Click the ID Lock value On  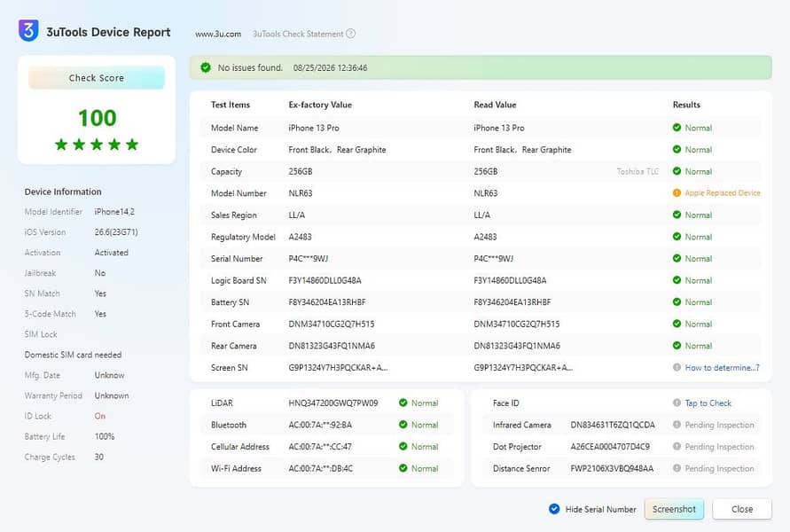tap(100, 416)
